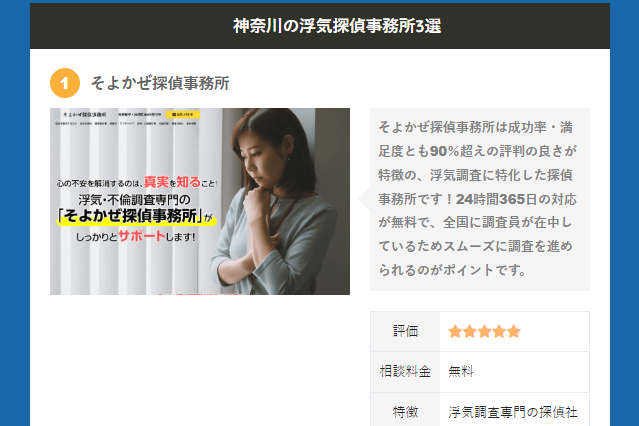Click the red 真実を知る text in the preview
This screenshot has width=639, height=426.
172,182
